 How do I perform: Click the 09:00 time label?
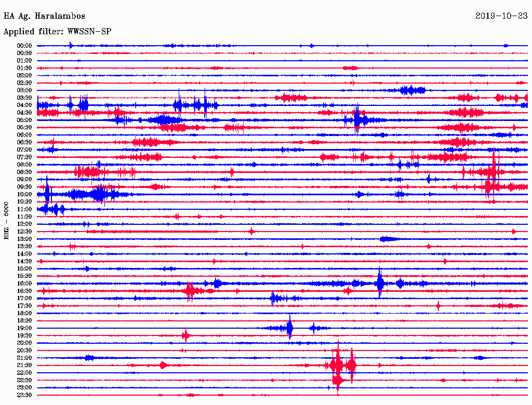pos(24,180)
